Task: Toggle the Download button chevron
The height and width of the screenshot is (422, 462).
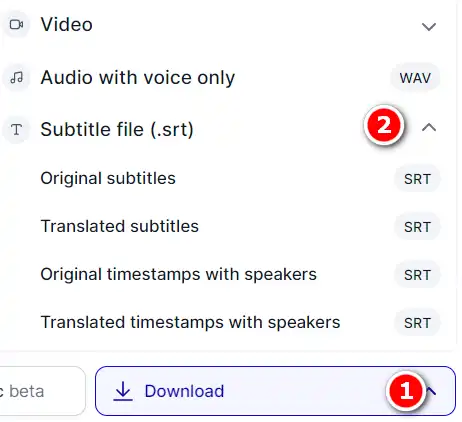Action: click(x=432, y=391)
